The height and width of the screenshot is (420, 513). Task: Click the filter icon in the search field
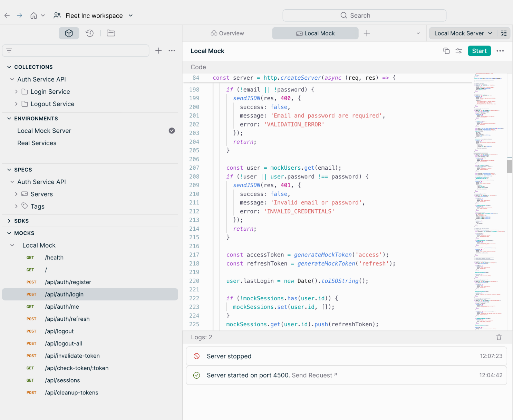[x=9, y=50]
